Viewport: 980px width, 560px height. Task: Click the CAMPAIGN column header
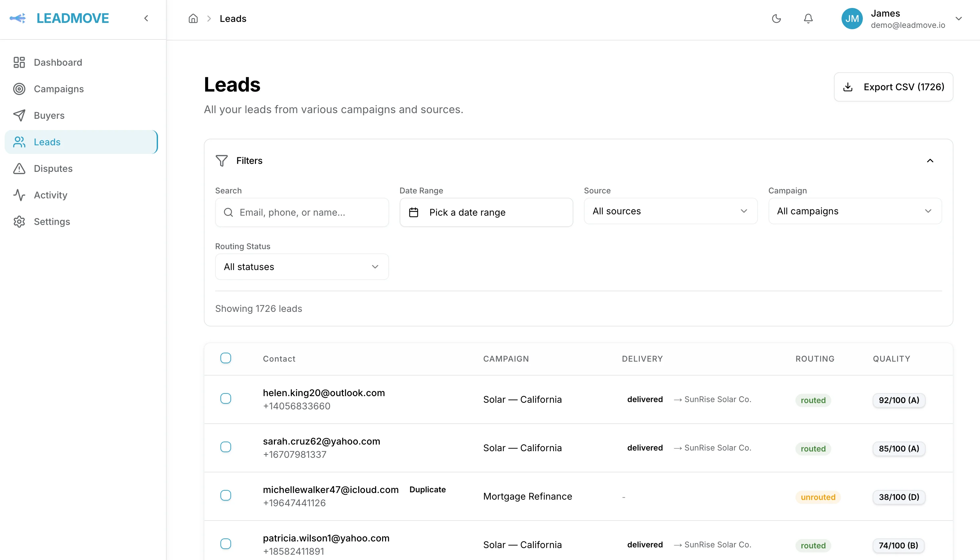[x=506, y=359]
